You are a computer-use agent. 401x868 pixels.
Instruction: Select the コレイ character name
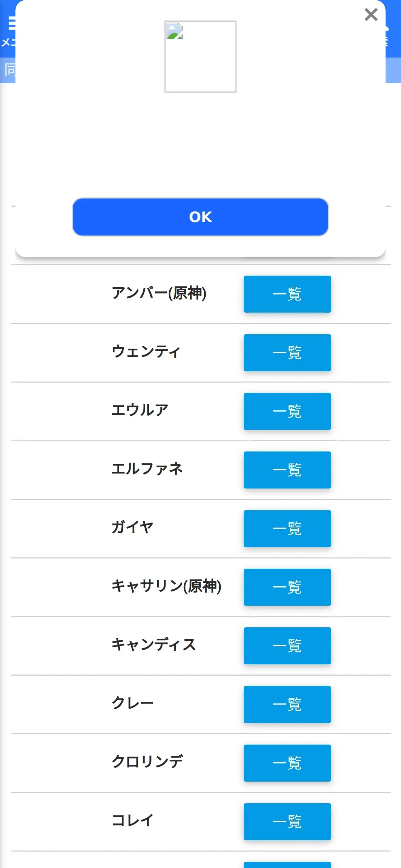132,821
